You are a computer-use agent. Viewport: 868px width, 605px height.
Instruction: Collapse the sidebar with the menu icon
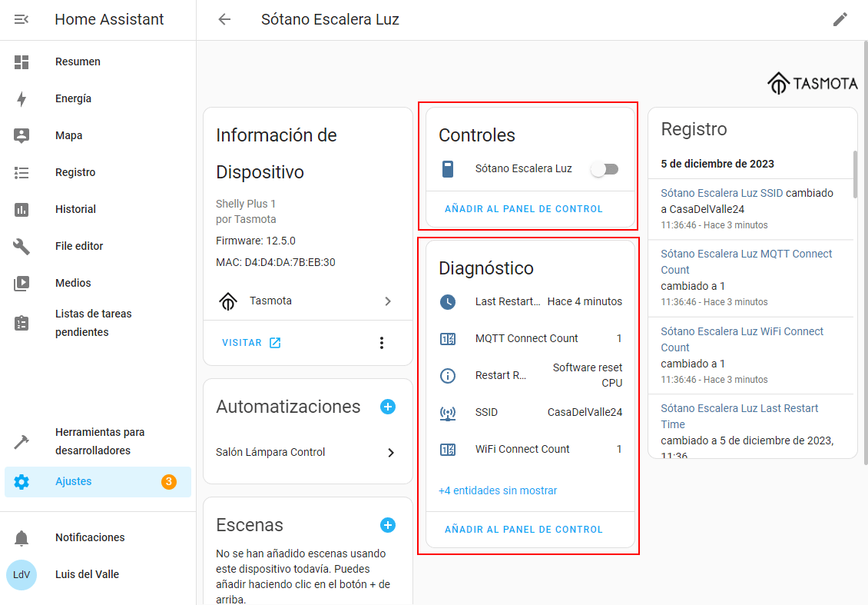22,19
